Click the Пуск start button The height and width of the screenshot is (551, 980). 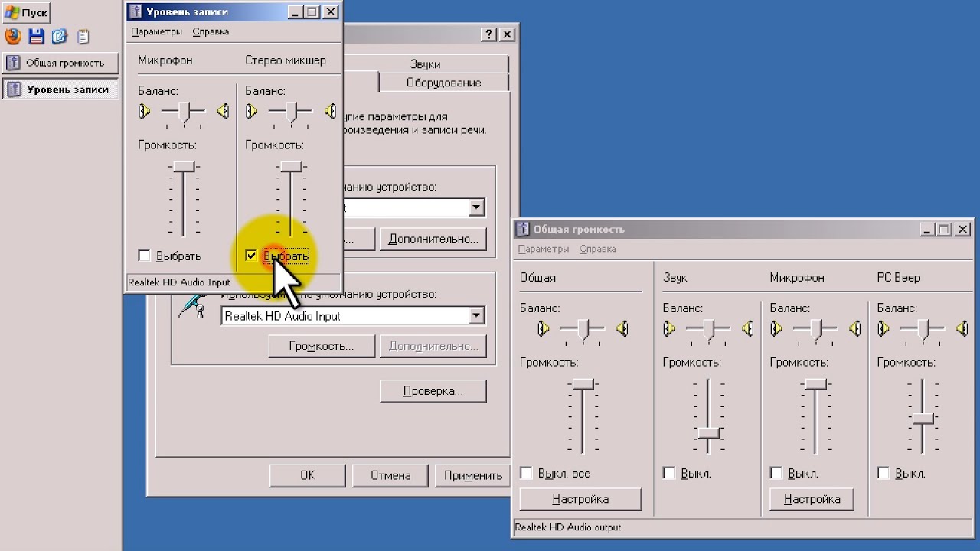(x=26, y=13)
